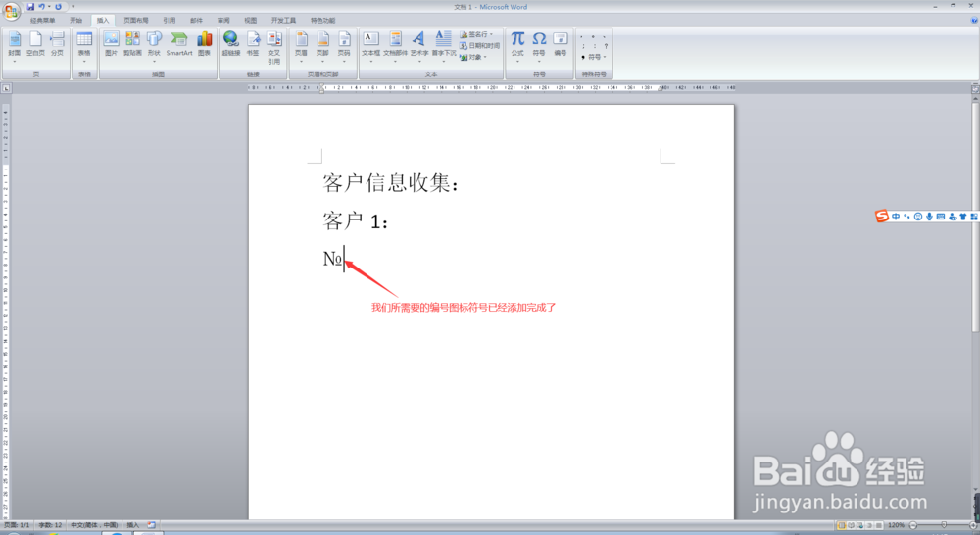The height and width of the screenshot is (535, 980).
Task: Open the Office button menu
Action: [11, 11]
